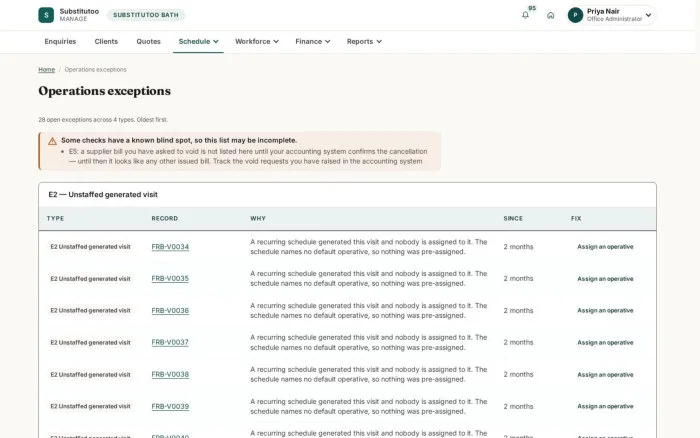
Task: Click the WHY description for FRB-V0038
Action: pyautogui.click(x=368, y=375)
